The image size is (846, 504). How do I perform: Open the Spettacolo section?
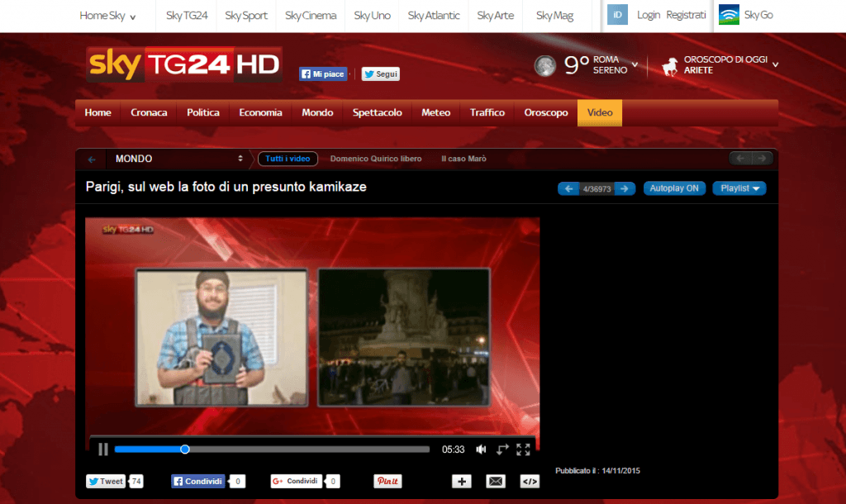click(377, 112)
